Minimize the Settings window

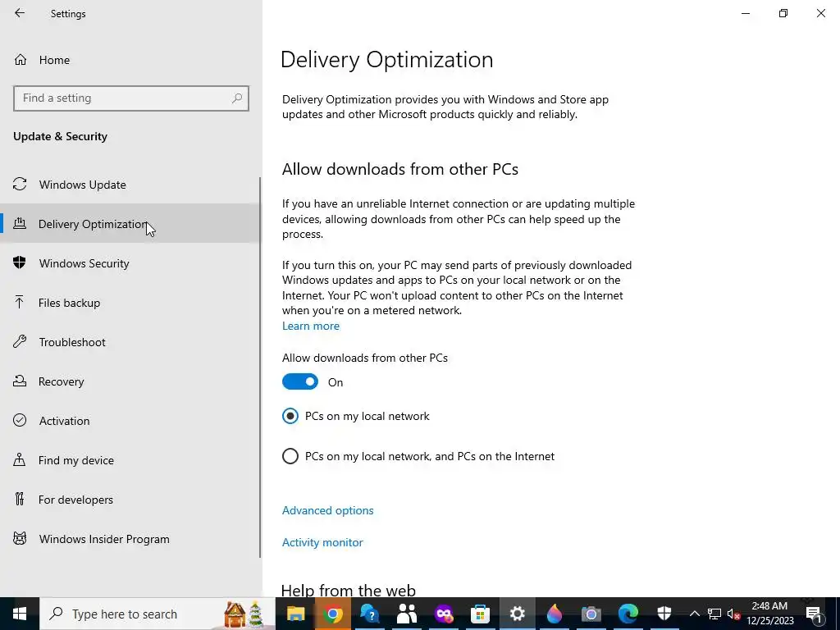(746, 13)
